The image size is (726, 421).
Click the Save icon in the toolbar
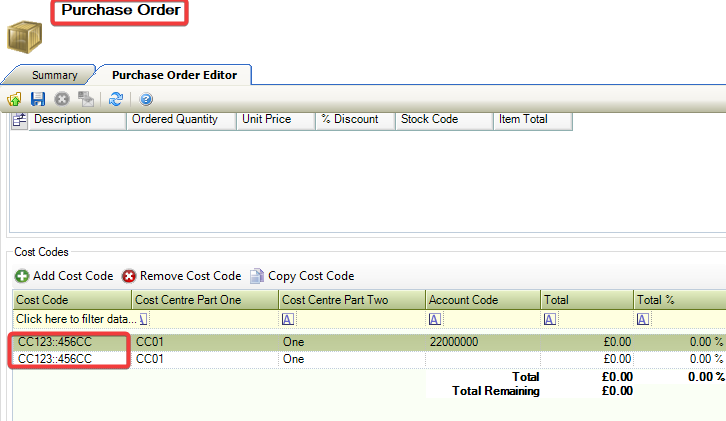point(38,99)
